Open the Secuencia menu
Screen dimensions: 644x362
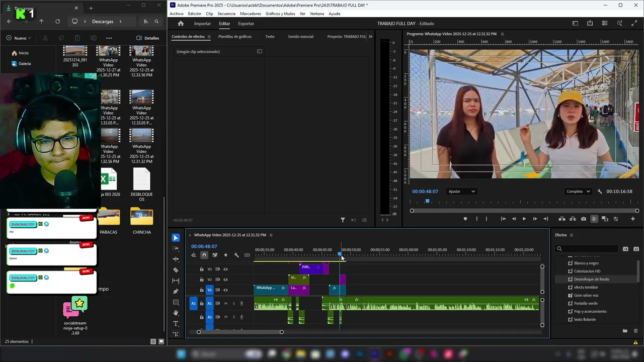(x=226, y=14)
